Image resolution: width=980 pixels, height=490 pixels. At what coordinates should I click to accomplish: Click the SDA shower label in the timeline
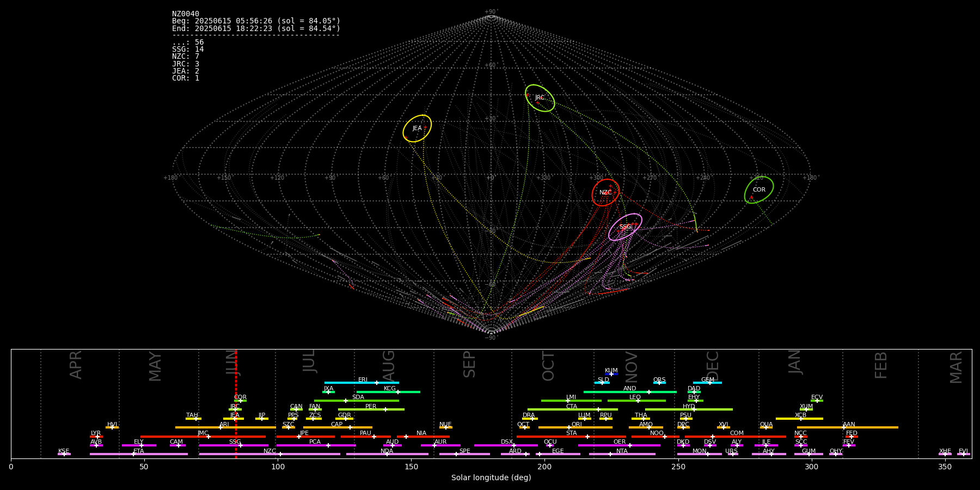click(358, 397)
